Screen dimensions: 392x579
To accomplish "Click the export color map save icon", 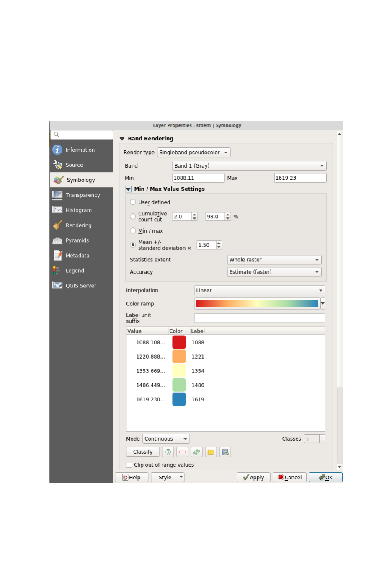I will 225,452.
